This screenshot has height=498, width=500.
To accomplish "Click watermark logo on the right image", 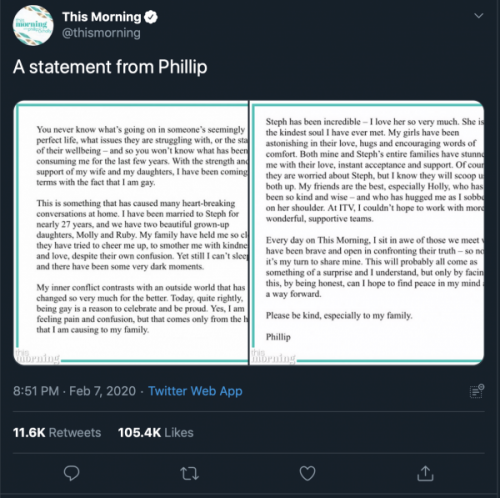I will [x=273, y=356].
